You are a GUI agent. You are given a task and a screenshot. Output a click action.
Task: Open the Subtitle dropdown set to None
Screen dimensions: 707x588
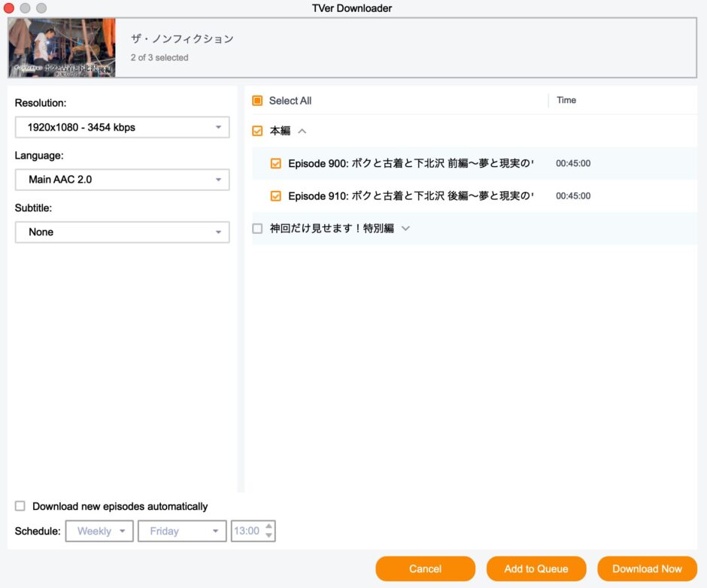pyautogui.click(x=122, y=232)
